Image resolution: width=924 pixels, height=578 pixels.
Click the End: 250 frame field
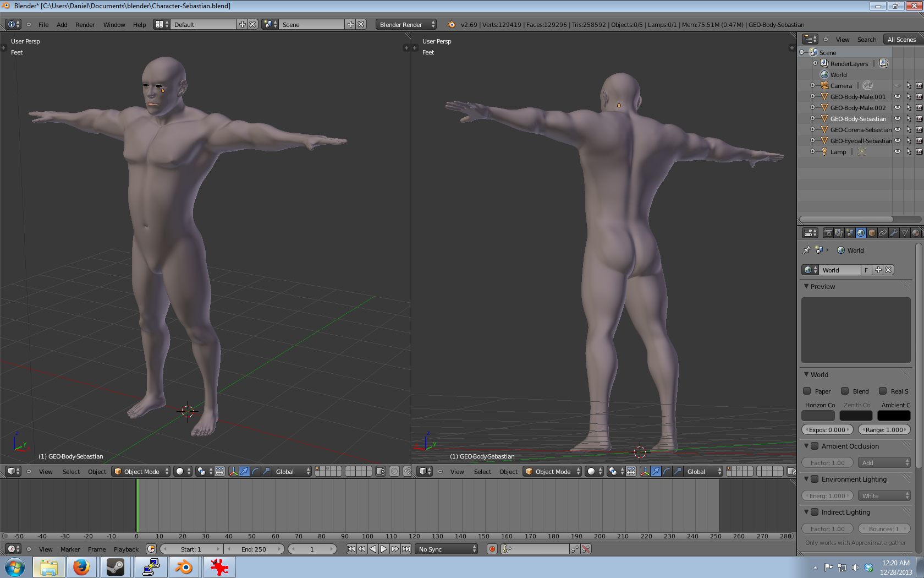tap(254, 549)
